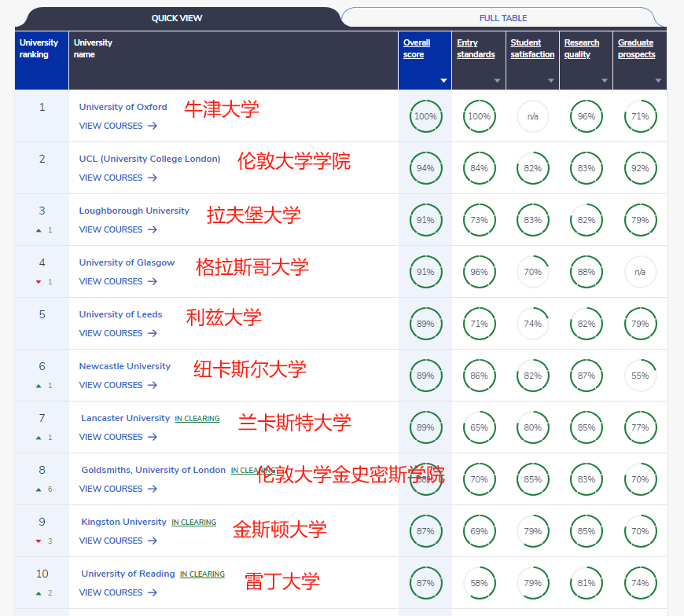Open Kingston University's In Clearing link
The image size is (684, 616).
(x=193, y=522)
